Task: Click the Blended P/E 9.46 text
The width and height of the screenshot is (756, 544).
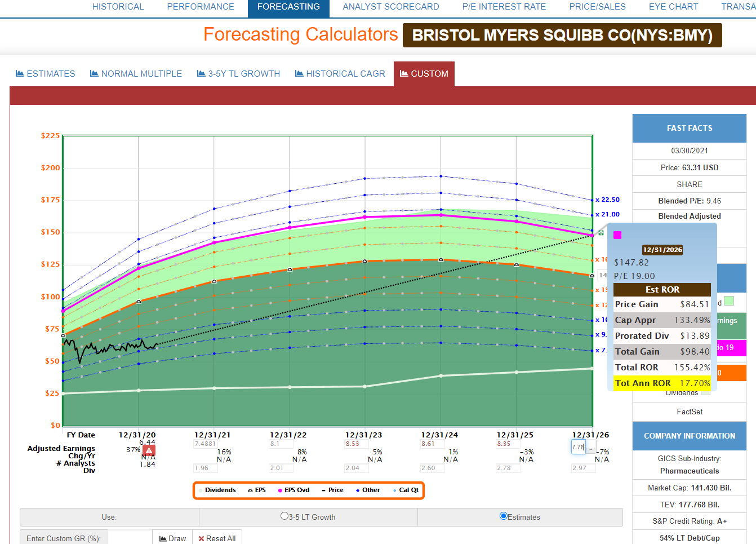Action: coord(690,201)
